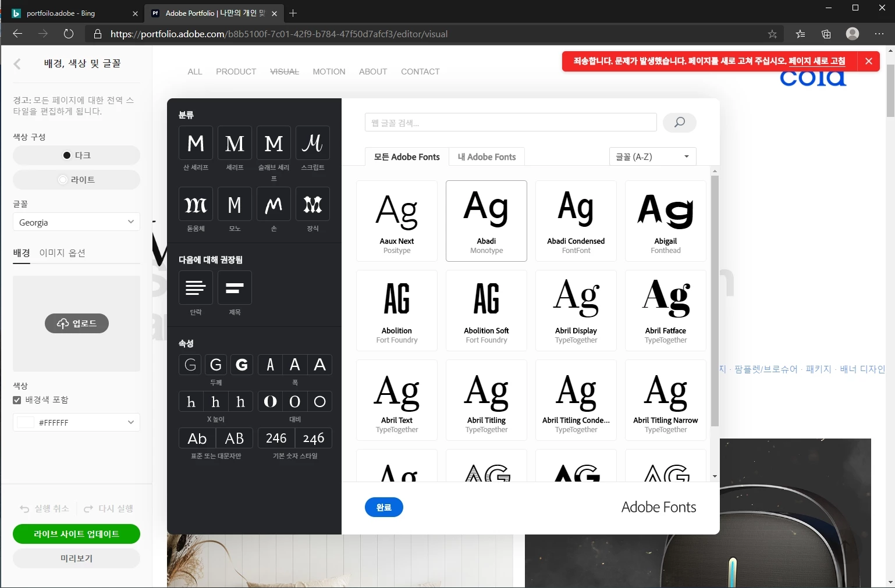
Task: Pick the Abril Fatface font card
Action: pos(666,311)
